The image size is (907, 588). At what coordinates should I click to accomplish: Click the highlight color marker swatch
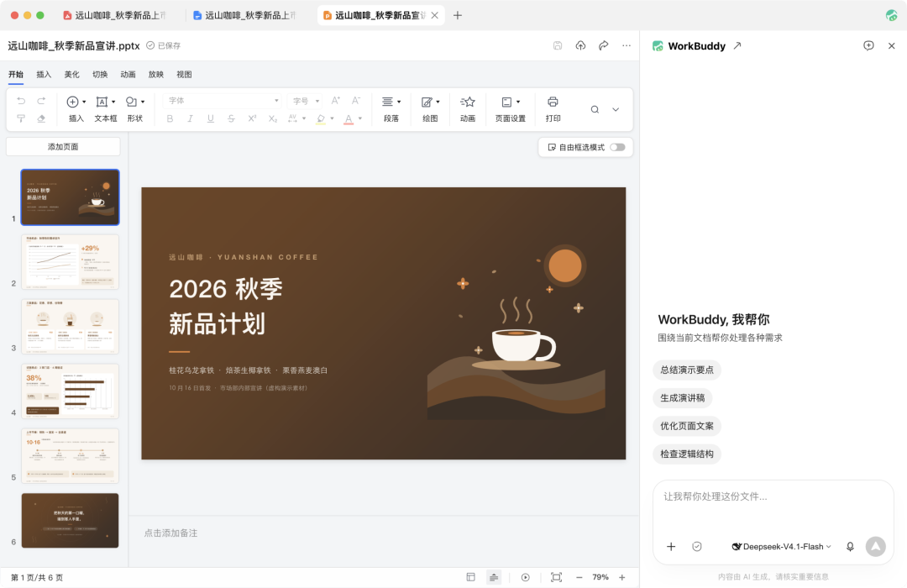click(321, 118)
